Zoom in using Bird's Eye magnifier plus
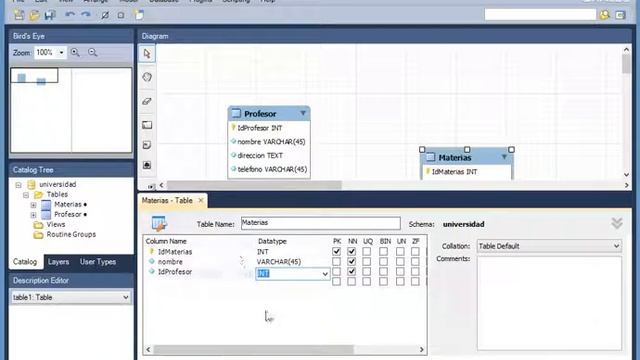 [75, 53]
